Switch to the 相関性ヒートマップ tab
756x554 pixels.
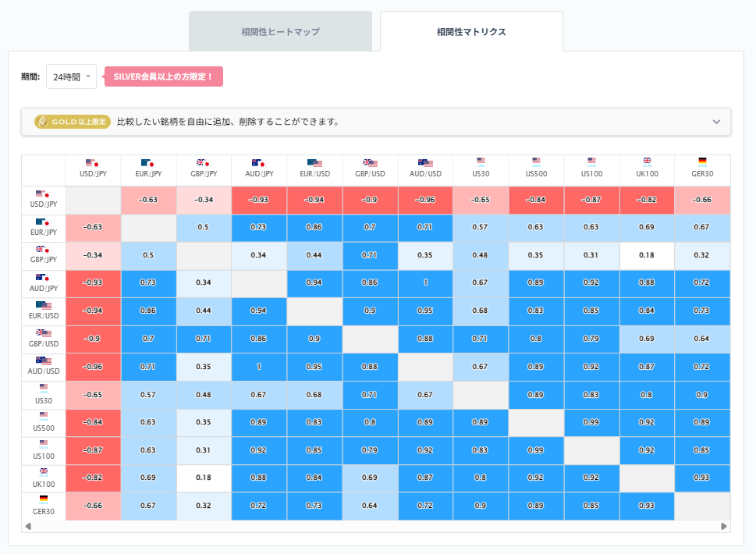[280, 31]
